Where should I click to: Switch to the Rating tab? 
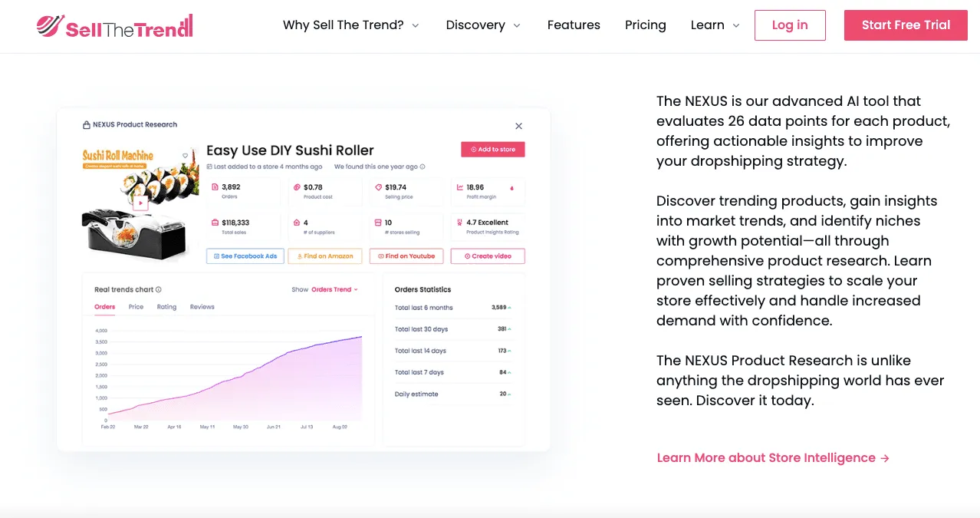(166, 307)
